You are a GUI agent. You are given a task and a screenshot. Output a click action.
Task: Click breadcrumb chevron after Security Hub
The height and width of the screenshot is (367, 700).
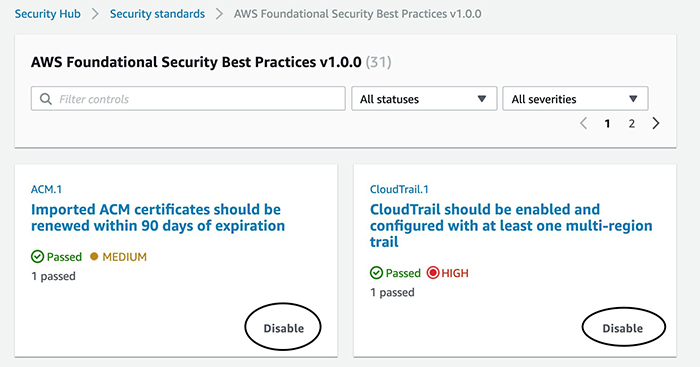95,14
